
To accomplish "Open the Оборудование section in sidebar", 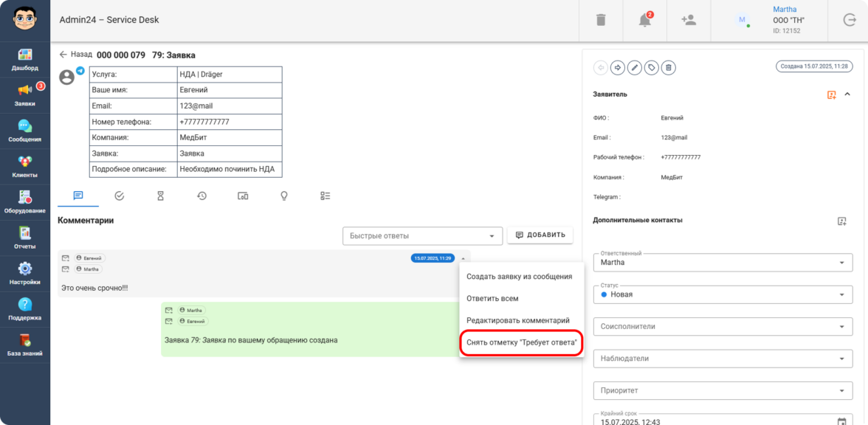I will [x=25, y=202].
